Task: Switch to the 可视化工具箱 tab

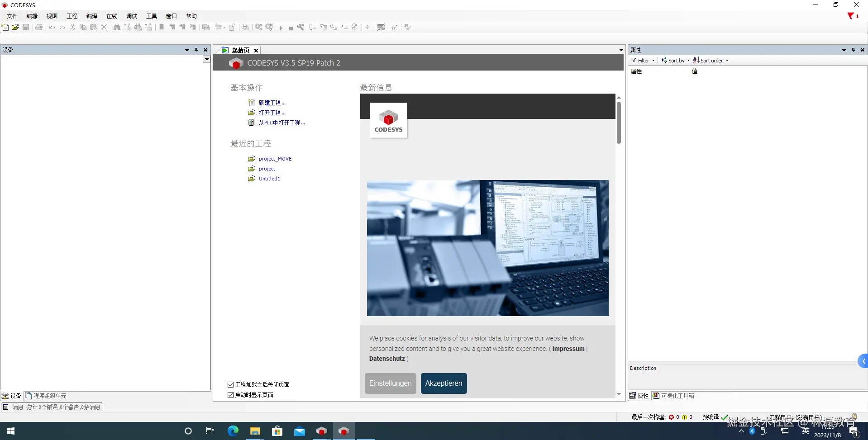Action: (x=673, y=396)
